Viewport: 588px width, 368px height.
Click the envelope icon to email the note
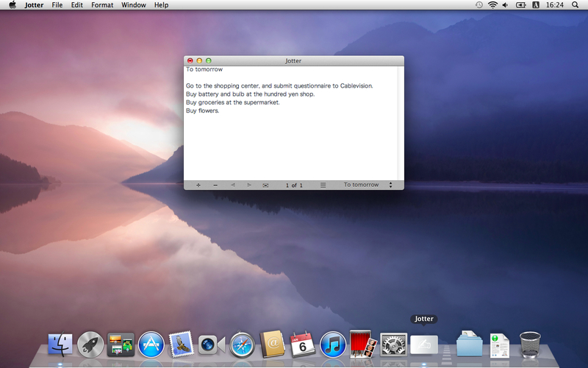click(265, 185)
